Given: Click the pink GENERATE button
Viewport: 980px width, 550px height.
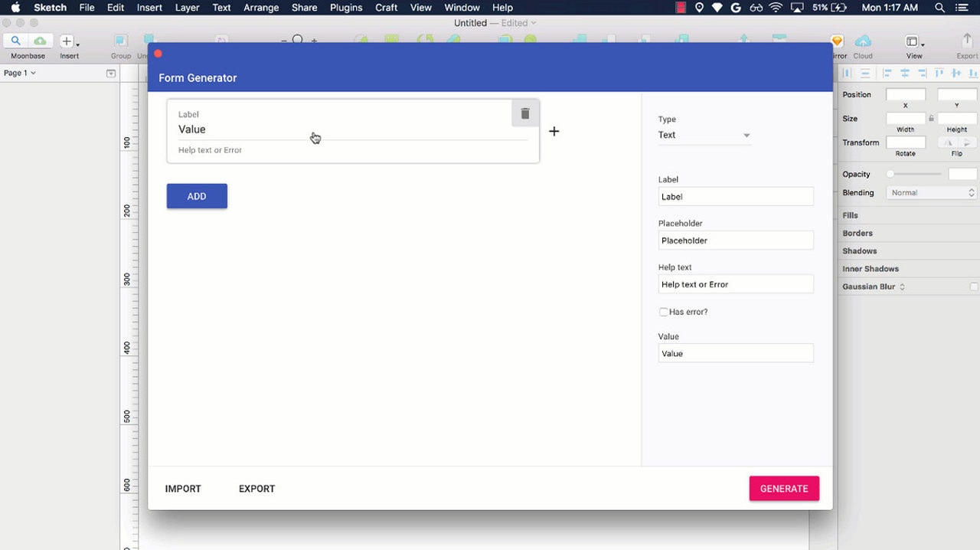Looking at the screenshot, I should pyautogui.click(x=784, y=489).
